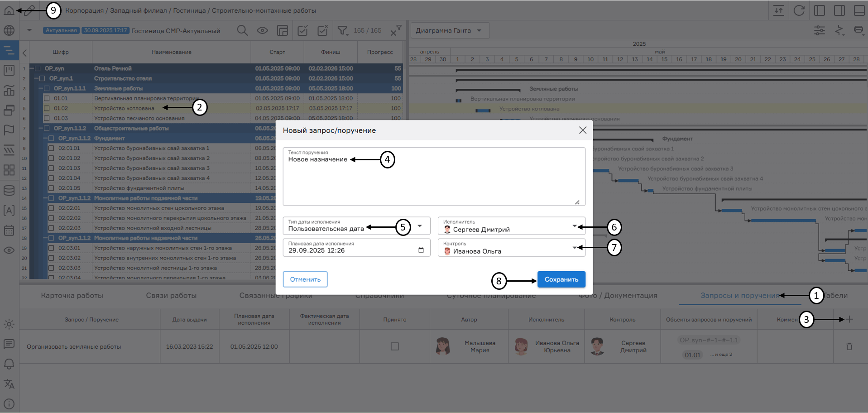Click into the Текст поручения text area
Image resolution: width=868 pixels, height=413 pixels.
[x=434, y=181]
